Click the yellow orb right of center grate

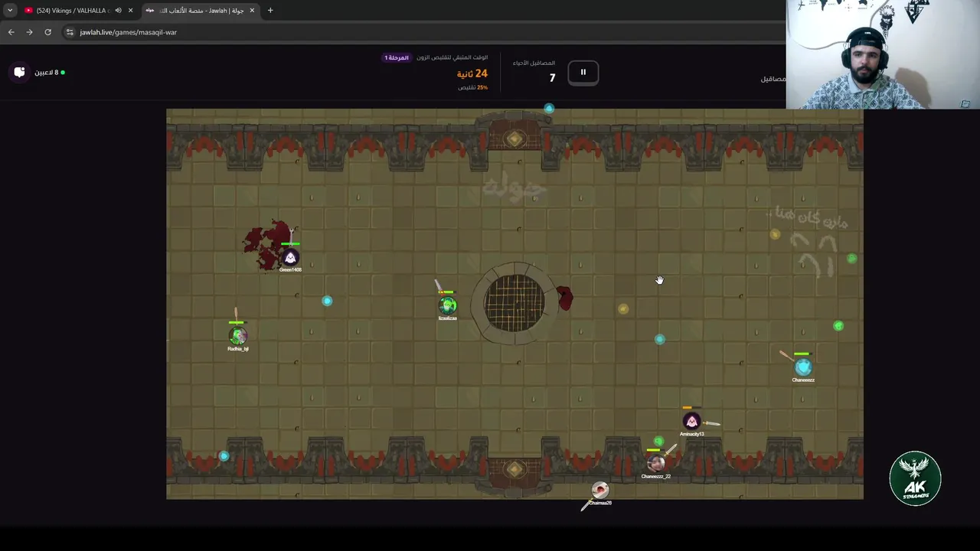pyautogui.click(x=623, y=309)
